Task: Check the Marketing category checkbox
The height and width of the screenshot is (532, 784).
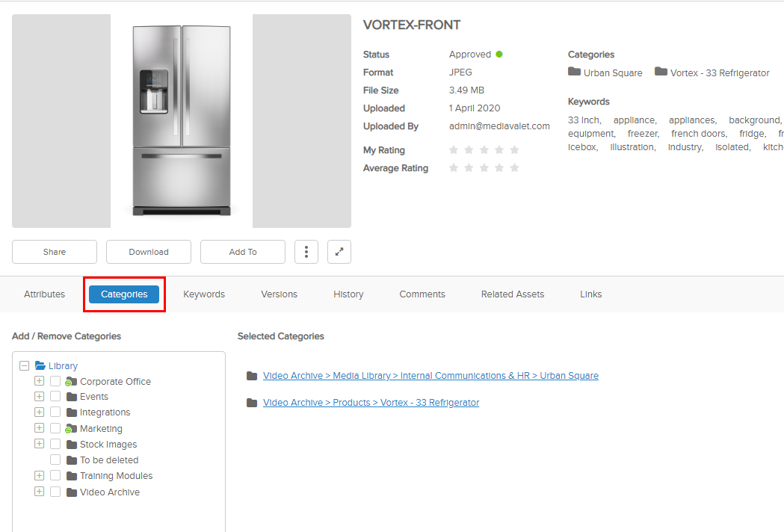Action: pos(55,428)
